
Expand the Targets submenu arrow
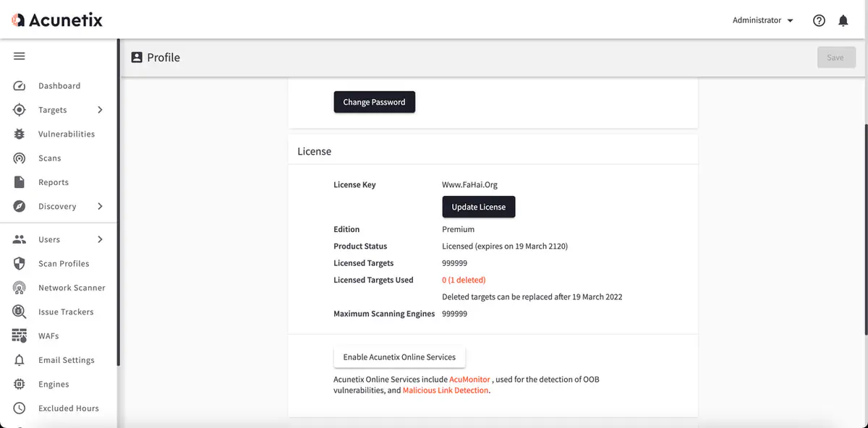point(100,110)
